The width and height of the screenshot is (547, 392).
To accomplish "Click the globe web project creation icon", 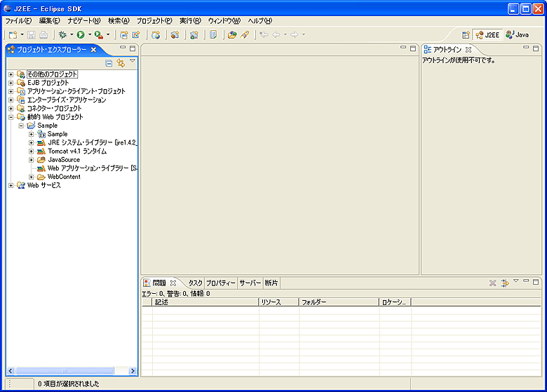I will point(156,34).
